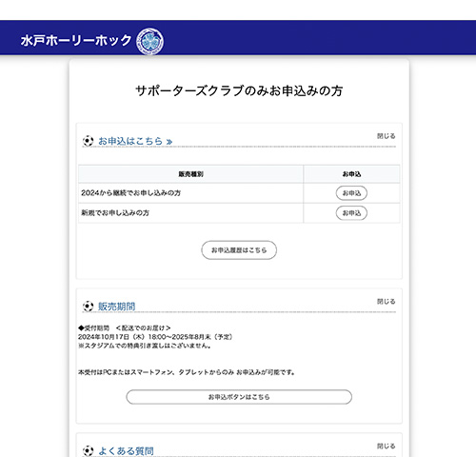Open お申込履歴はこちら button
The height and width of the screenshot is (476, 476).
(x=239, y=250)
